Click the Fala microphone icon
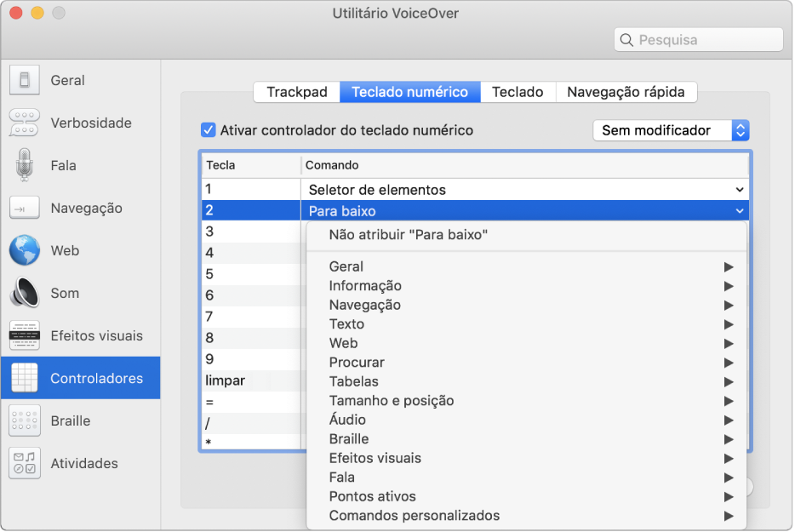This screenshot has width=795, height=532. 25,165
